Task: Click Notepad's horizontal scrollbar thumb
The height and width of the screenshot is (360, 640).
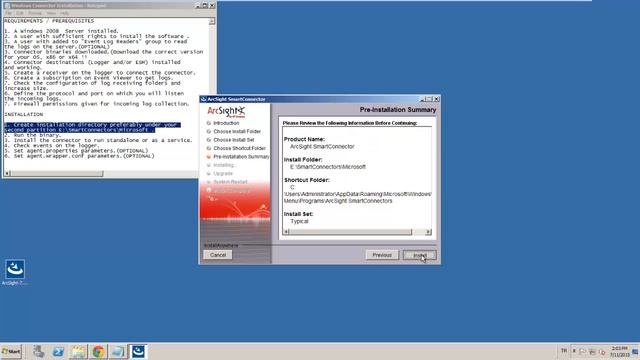Action: coord(57,174)
